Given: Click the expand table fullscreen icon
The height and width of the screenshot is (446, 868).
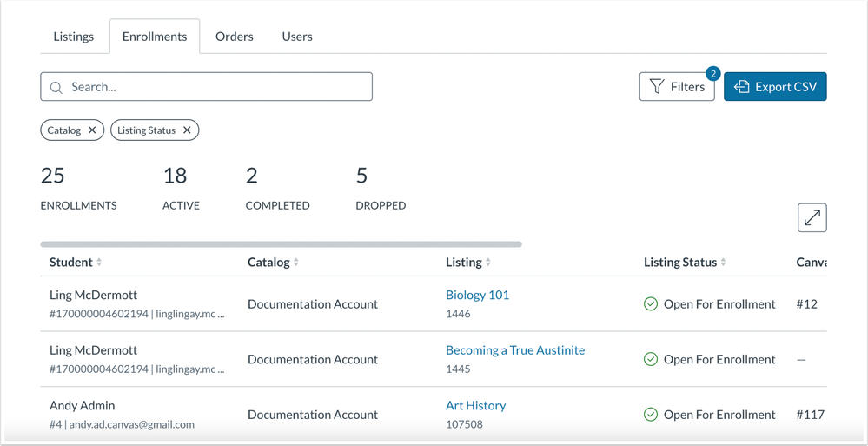Looking at the screenshot, I should click(812, 218).
